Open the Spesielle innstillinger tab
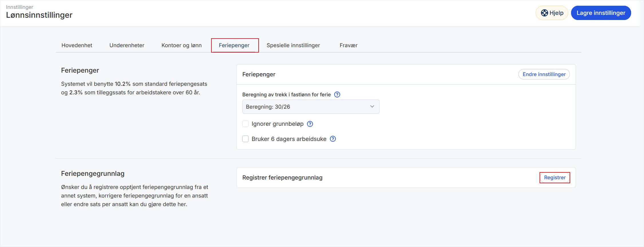 click(x=293, y=45)
